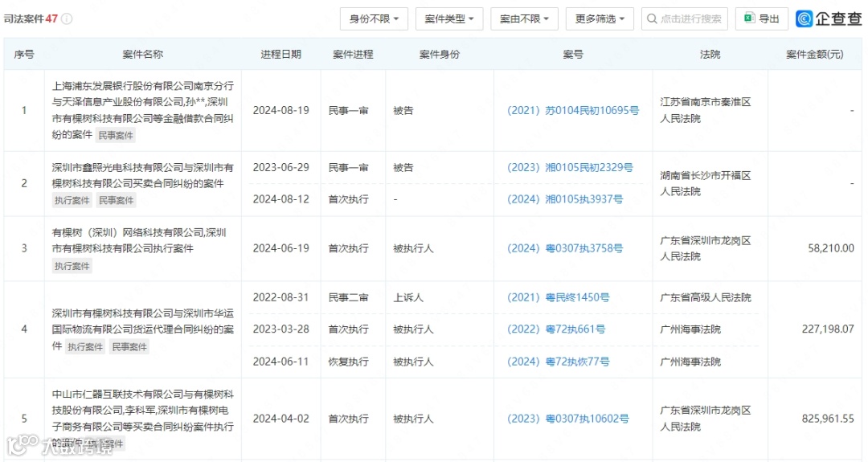Click the amount 227,198.07

(828, 329)
